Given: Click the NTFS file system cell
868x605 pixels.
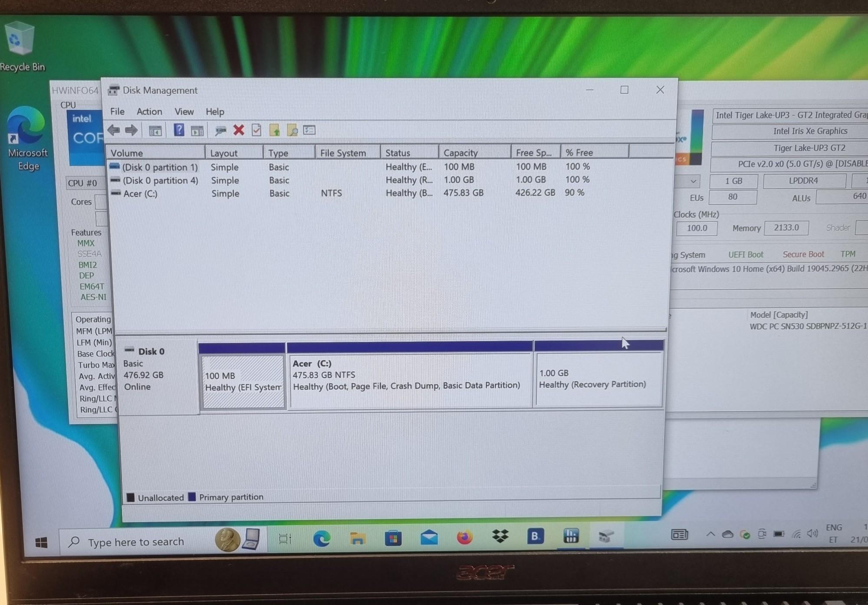Looking at the screenshot, I should [332, 193].
